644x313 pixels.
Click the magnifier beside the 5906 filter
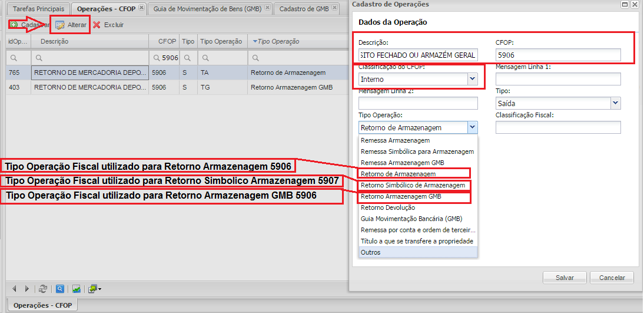pos(157,58)
